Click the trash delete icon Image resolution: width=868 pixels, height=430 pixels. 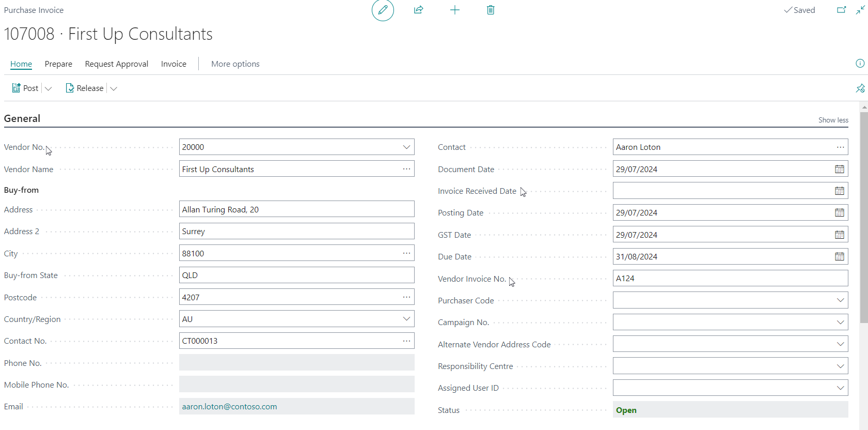click(491, 10)
